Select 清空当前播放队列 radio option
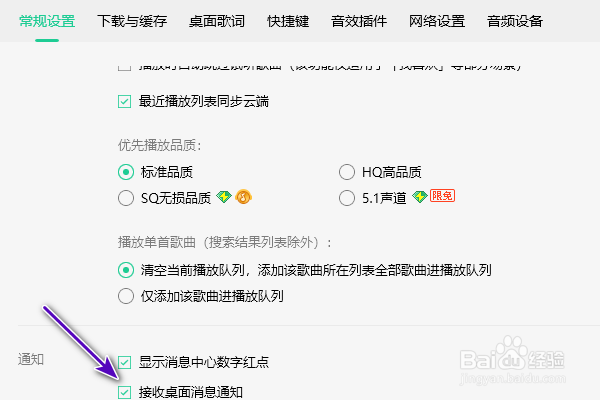 pos(126,269)
